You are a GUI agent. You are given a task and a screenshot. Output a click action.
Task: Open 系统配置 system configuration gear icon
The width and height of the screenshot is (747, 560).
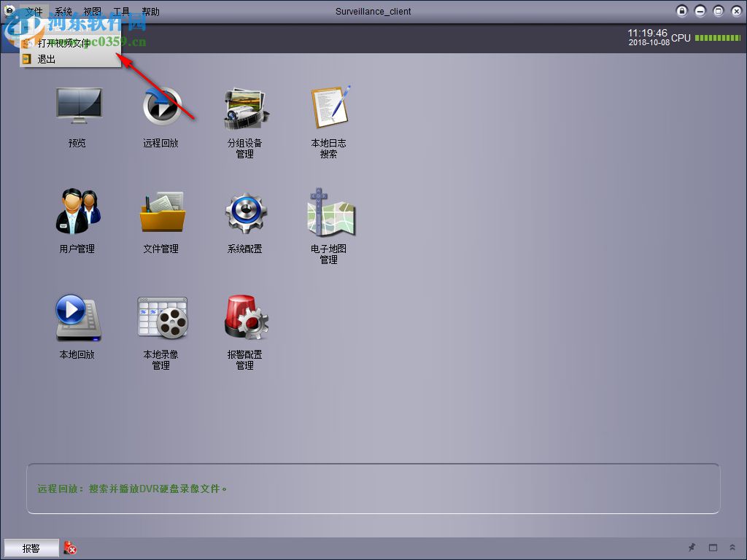(245, 212)
